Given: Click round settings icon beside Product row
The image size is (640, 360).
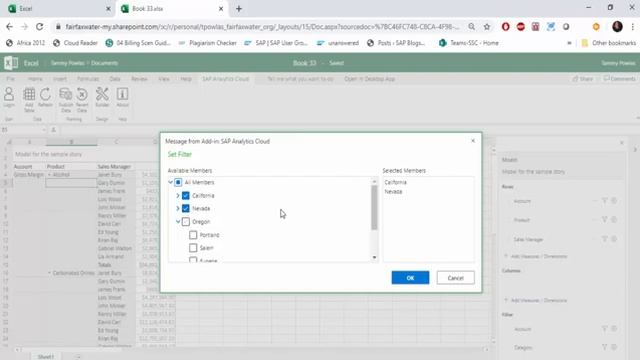Looking at the screenshot, I should tap(614, 220).
